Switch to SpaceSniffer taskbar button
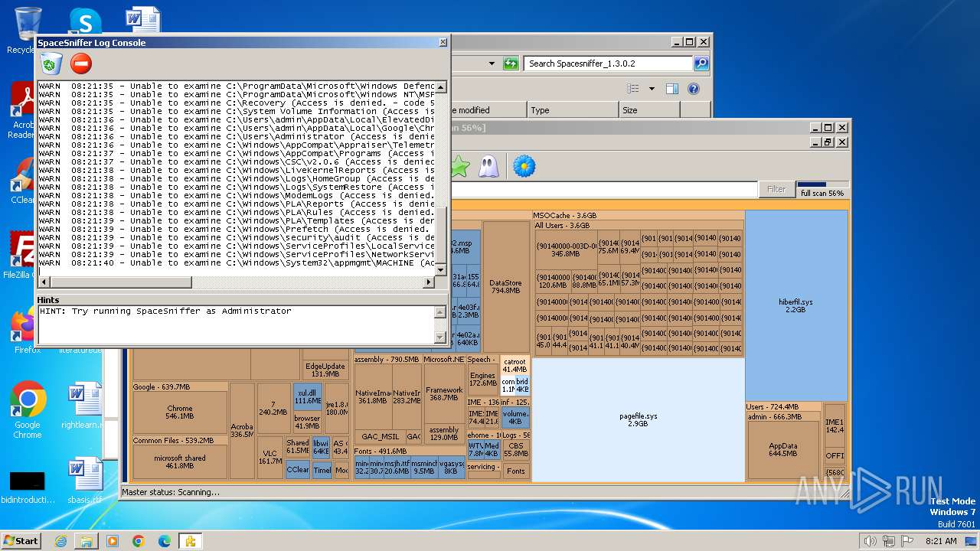The image size is (980, 551). coord(190,541)
